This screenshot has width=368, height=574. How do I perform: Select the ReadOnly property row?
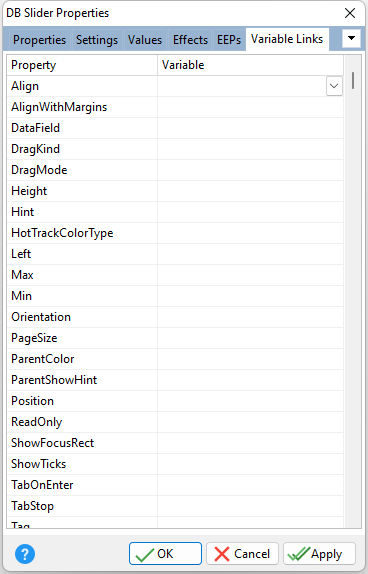[x=175, y=422]
